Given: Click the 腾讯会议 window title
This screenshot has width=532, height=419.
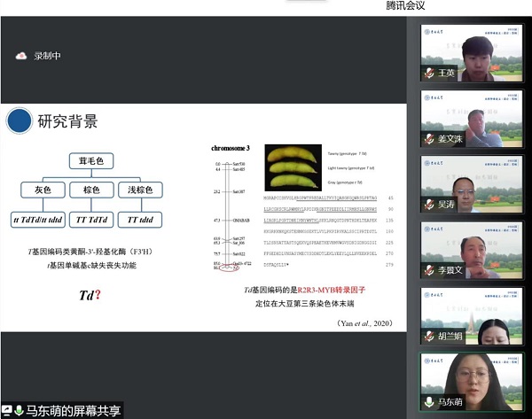Looking at the screenshot, I should [406, 6].
